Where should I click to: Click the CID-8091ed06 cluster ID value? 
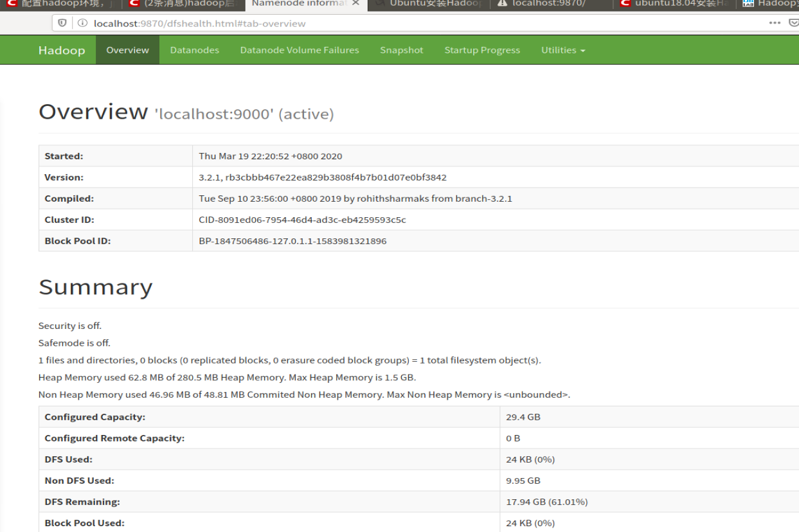302,220
